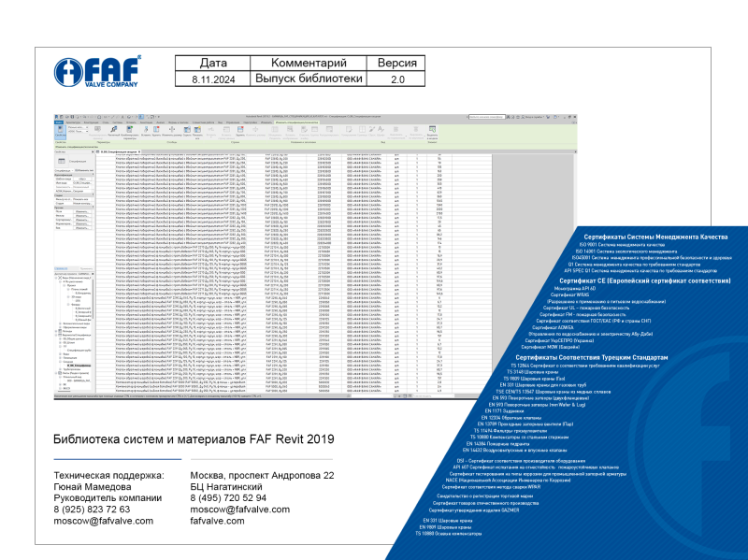Click the FAF Valve Company logo
748x560 pixels.
[x=97, y=72]
